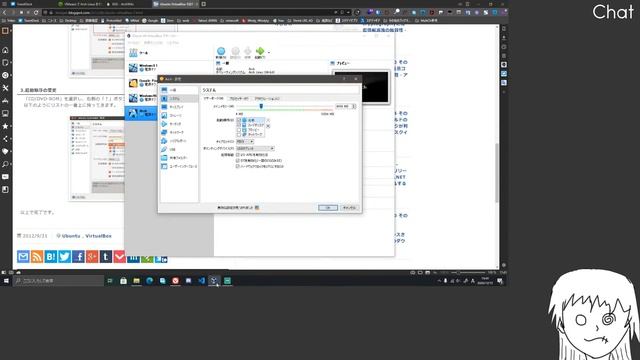Share post on Twitter icon
The width and height of the screenshot is (640, 360).
(64, 257)
